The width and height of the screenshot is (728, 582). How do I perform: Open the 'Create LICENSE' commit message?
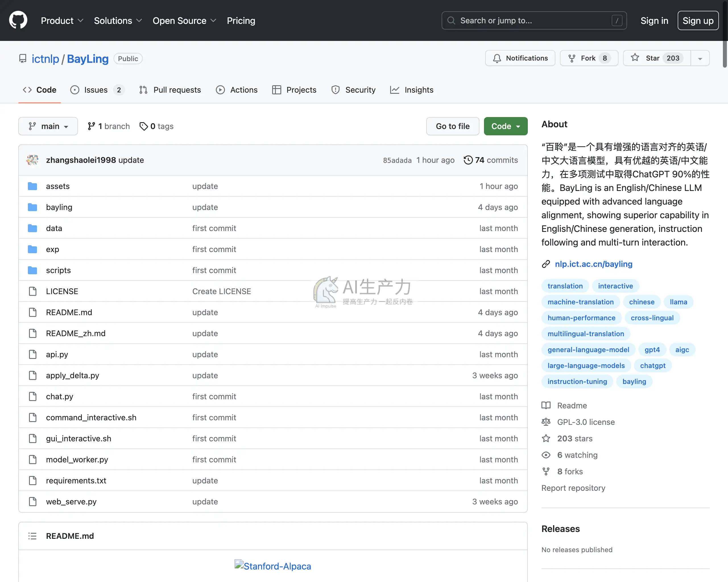(x=222, y=291)
